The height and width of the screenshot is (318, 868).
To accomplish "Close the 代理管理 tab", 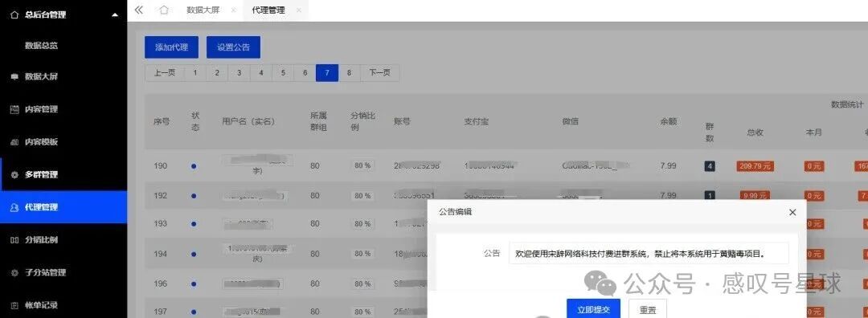I will (299, 10).
